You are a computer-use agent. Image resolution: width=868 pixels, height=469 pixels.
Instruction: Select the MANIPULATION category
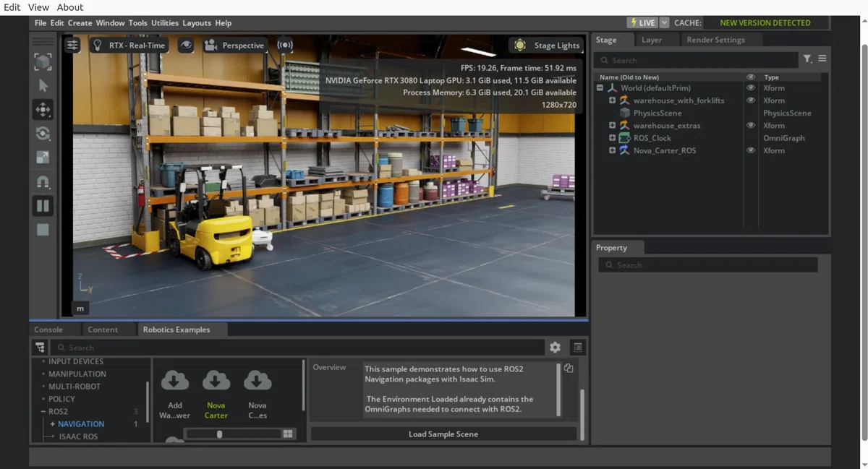(x=77, y=374)
